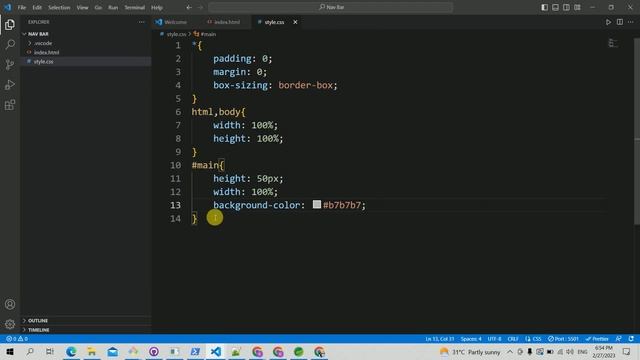Click the feedback icon in status bar
Viewport: 640px width, 360px height.
coord(619,339)
